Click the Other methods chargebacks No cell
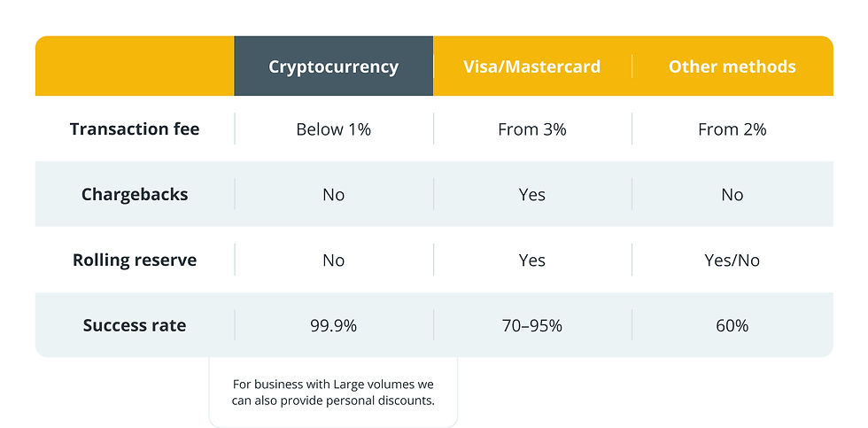Viewport: 868px width, 428px height. click(x=732, y=194)
